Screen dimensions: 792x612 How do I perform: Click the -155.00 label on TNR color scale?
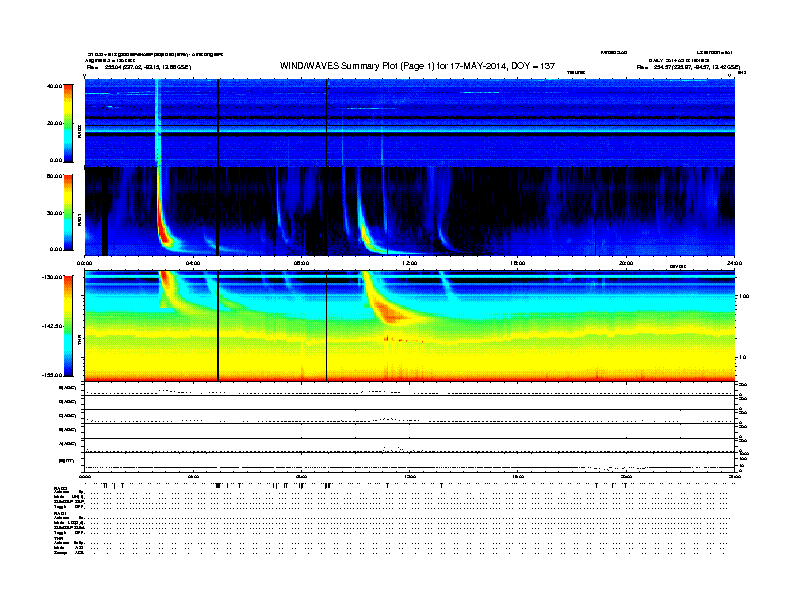point(52,375)
